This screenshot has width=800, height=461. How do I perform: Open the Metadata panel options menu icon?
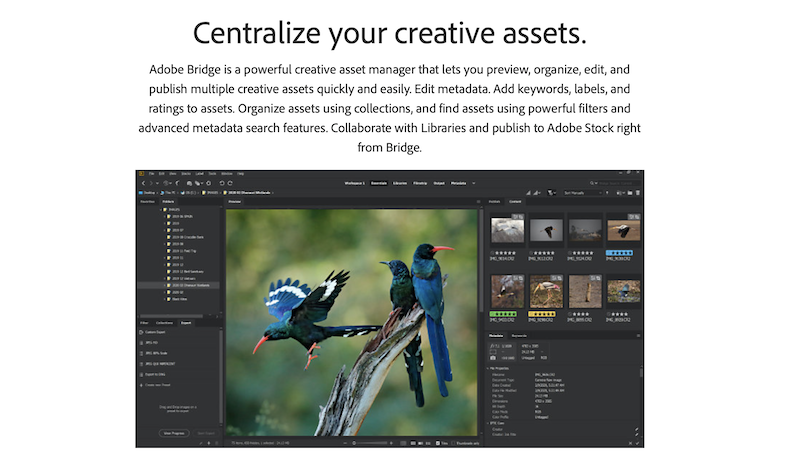point(638,336)
